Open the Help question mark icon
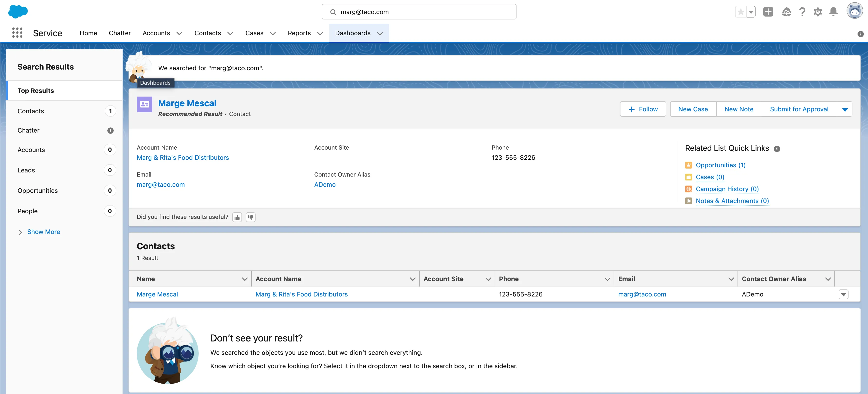Image resolution: width=868 pixels, height=394 pixels. [x=802, y=12]
